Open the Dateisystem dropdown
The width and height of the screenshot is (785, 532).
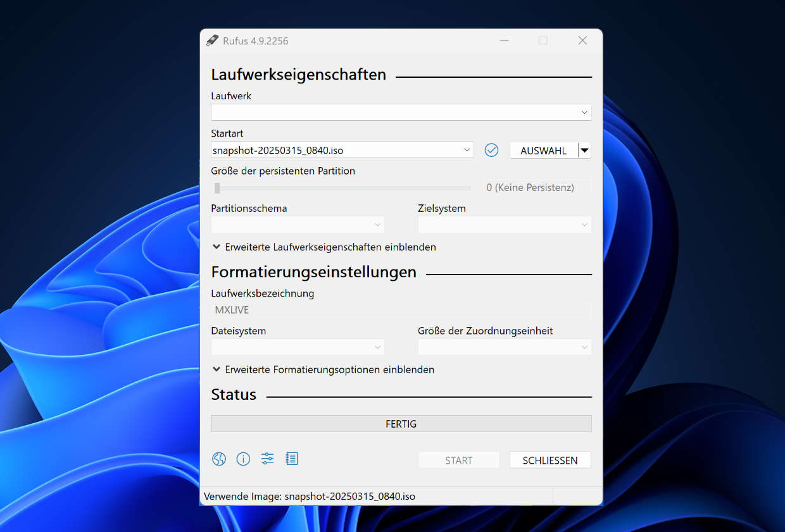(x=298, y=347)
